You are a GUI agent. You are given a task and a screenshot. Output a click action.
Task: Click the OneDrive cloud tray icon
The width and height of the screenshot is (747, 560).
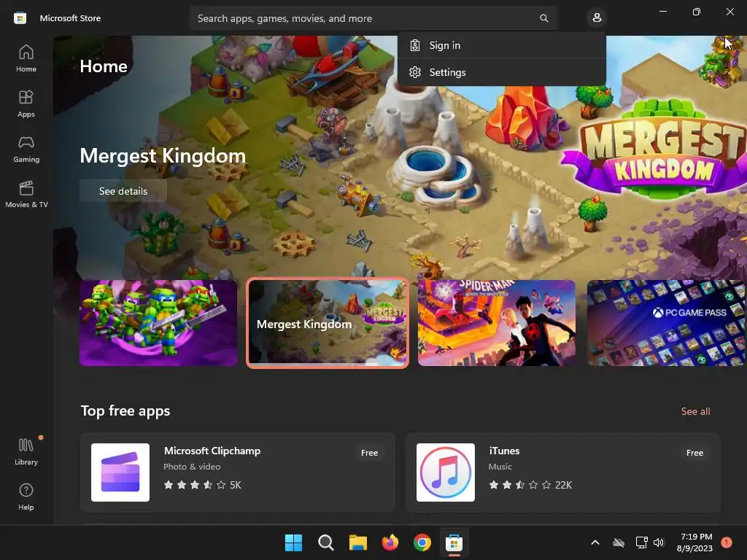619,542
